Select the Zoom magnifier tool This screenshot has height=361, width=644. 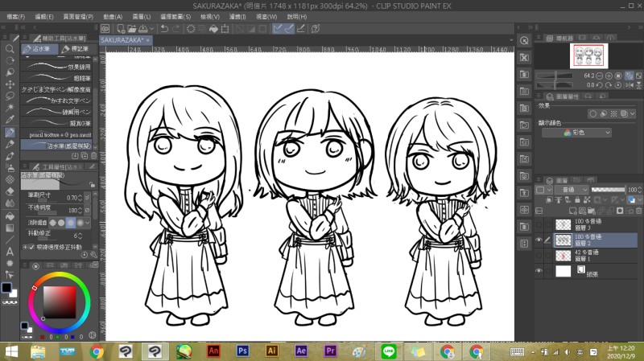[10, 48]
